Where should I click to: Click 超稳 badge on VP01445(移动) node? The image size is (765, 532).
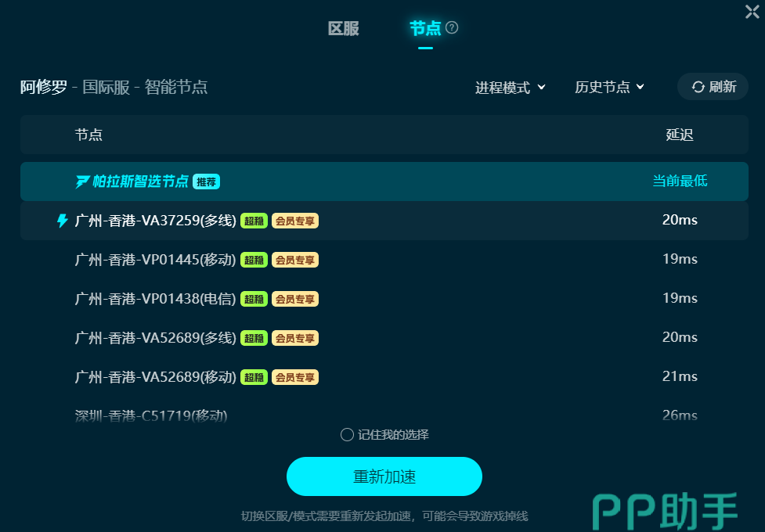[x=254, y=260]
